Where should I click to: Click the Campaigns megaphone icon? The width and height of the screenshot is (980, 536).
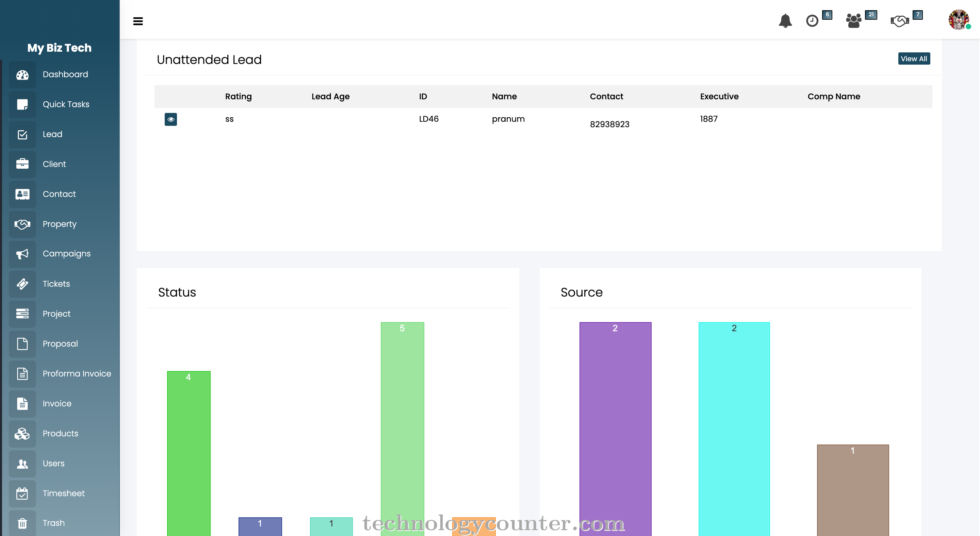pyautogui.click(x=22, y=254)
